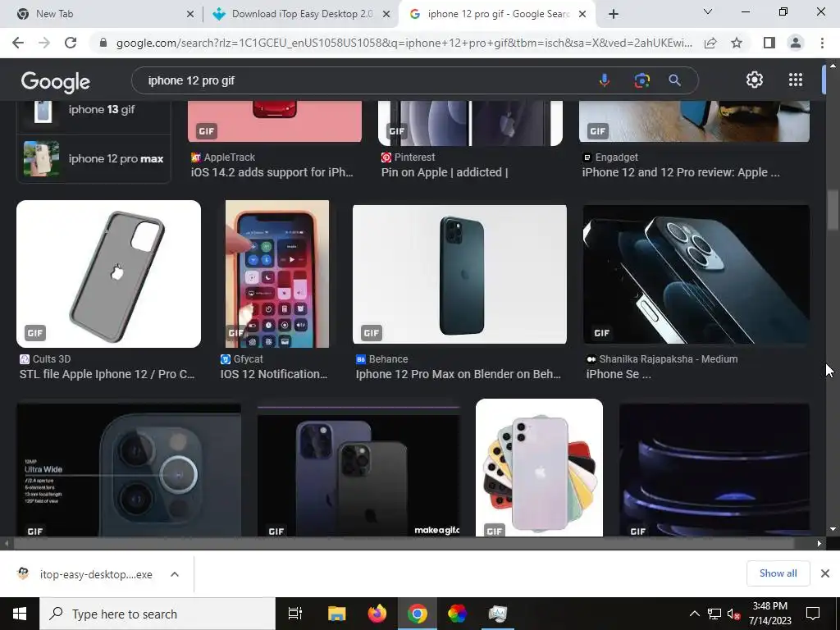This screenshot has height=630, width=840.
Task: Click the horizontal scrollbar right arrow
Action: coord(819,543)
